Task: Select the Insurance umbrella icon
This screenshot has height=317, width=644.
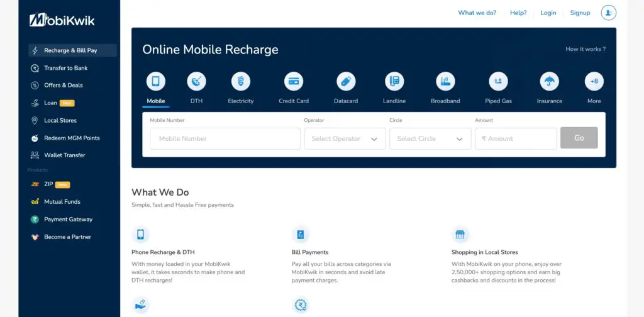Action: (549, 81)
